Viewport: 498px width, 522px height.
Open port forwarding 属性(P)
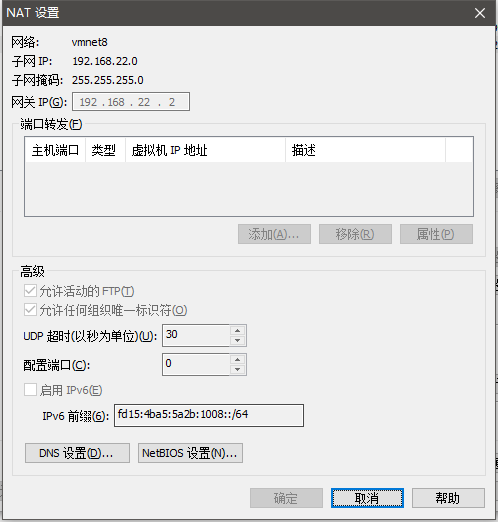(x=436, y=234)
